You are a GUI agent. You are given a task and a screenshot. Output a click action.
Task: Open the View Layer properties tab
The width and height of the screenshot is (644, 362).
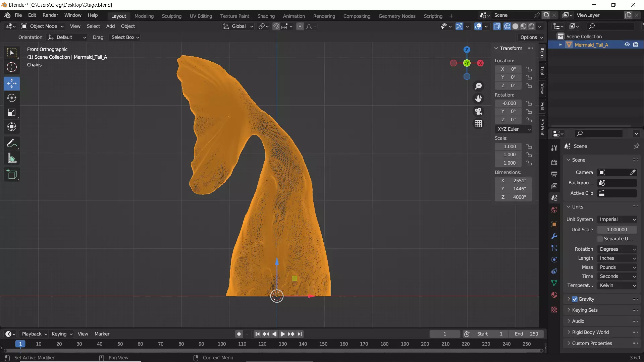click(x=554, y=186)
